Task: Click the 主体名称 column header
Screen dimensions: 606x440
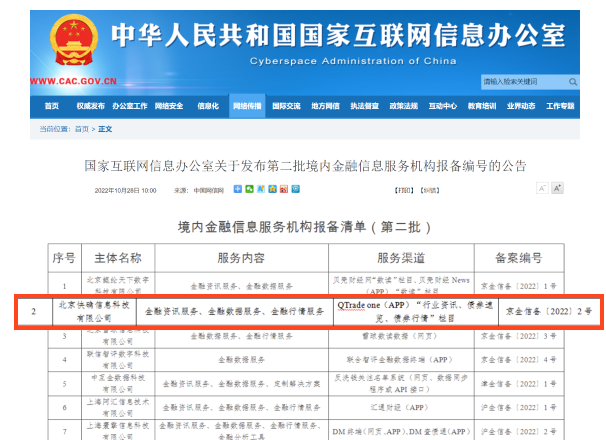Action: pos(118,258)
